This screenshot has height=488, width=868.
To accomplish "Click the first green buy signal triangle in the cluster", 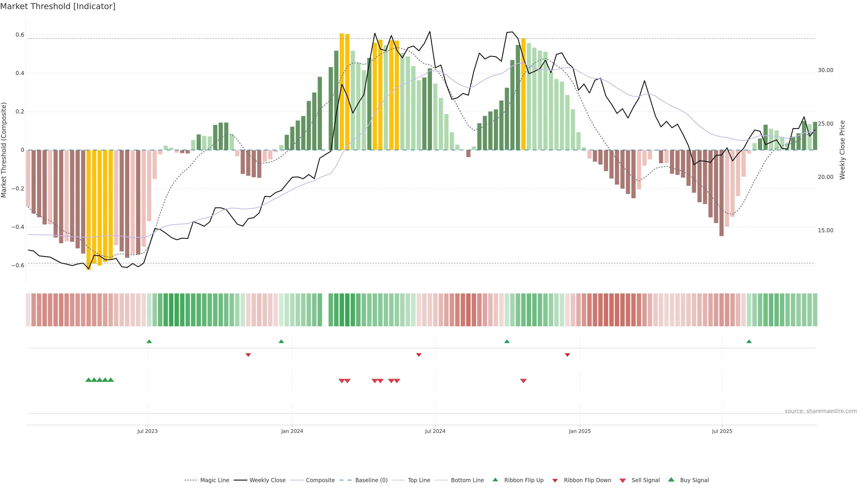I will point(88,380).
